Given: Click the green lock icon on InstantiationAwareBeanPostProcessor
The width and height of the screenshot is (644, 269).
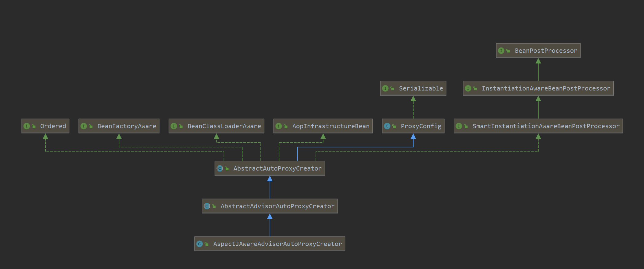Looking at the screenshot, I should pyautogui.click(x=475, y=88).
